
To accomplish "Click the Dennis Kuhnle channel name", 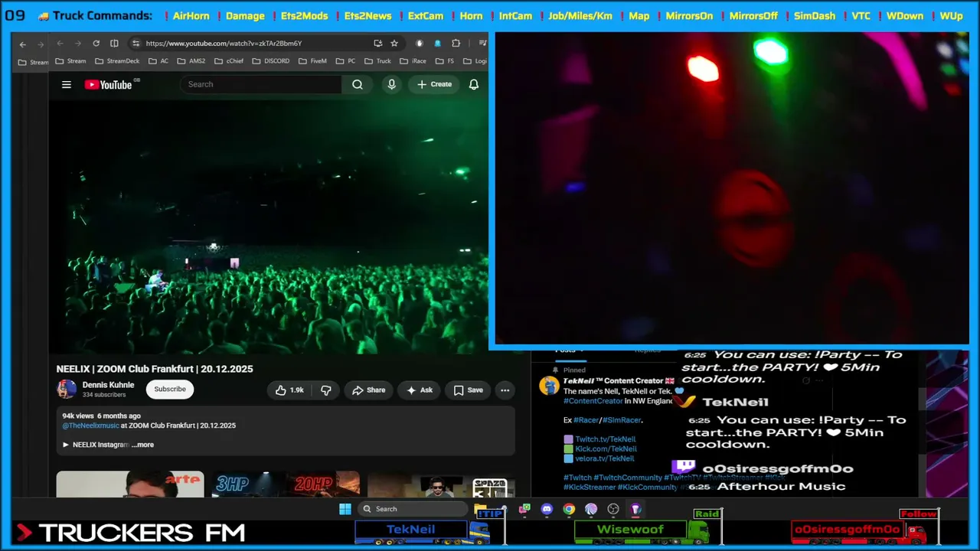I will pos(108,385).
